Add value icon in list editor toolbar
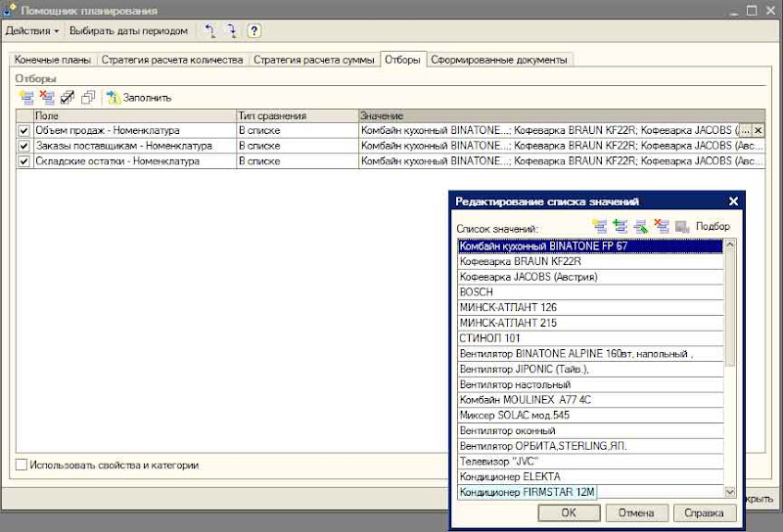Screen dimensions: 783x532 pos(600,227)
